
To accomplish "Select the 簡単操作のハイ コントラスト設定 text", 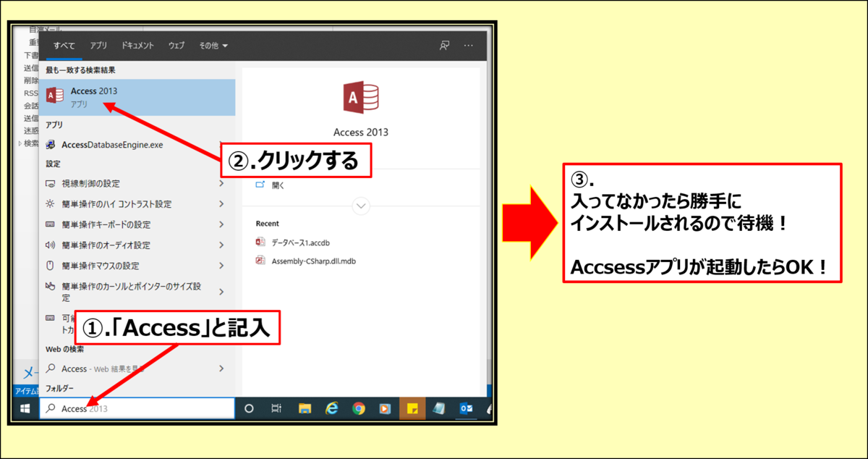I will coord(116,204).
